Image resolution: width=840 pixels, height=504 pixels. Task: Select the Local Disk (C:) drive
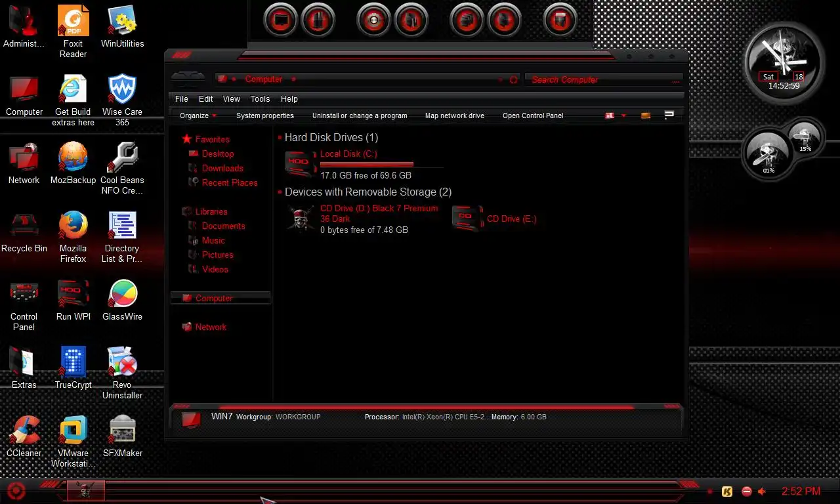tap(364, 164)
